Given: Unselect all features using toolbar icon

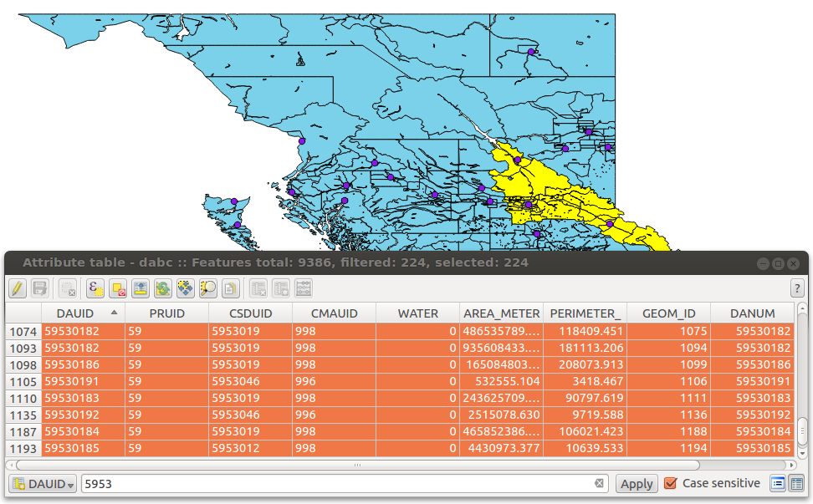Looking at the screenshot, I should pos(118,288).
